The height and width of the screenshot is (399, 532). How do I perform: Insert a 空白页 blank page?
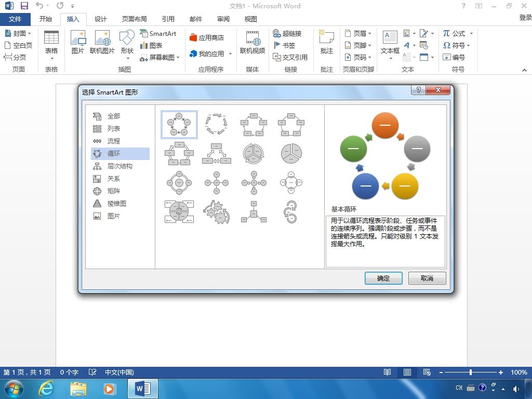pyautogui.click(x=18, y=45)
